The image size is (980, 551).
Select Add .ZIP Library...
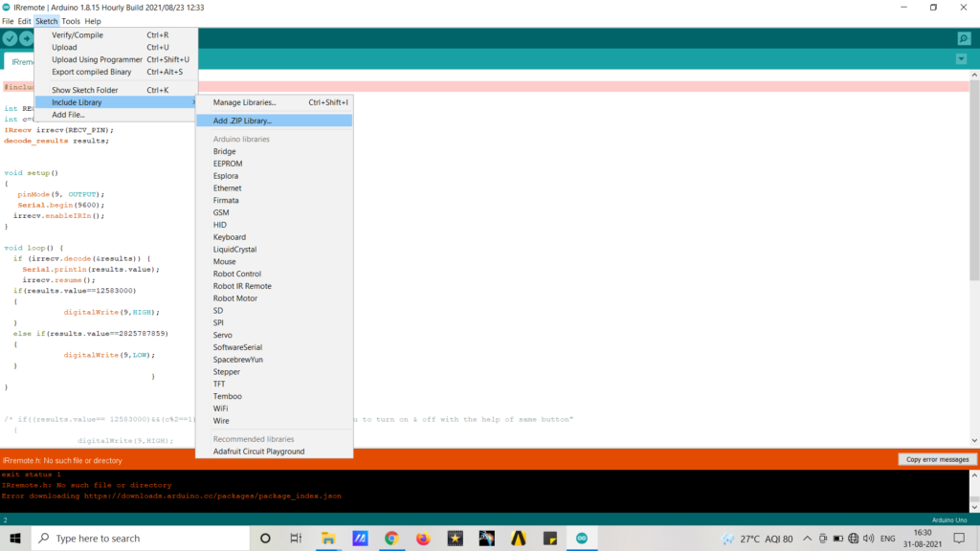click(275, 121)
